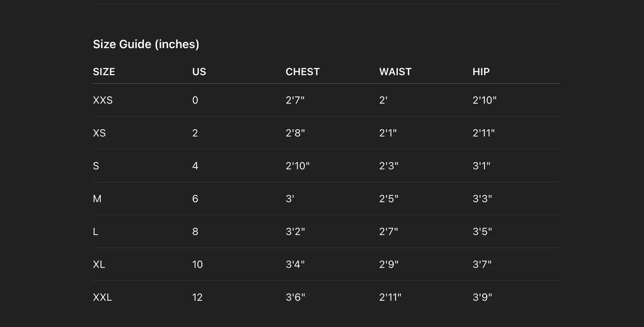Select waist measurement for XXS row

tap(383, 100)
